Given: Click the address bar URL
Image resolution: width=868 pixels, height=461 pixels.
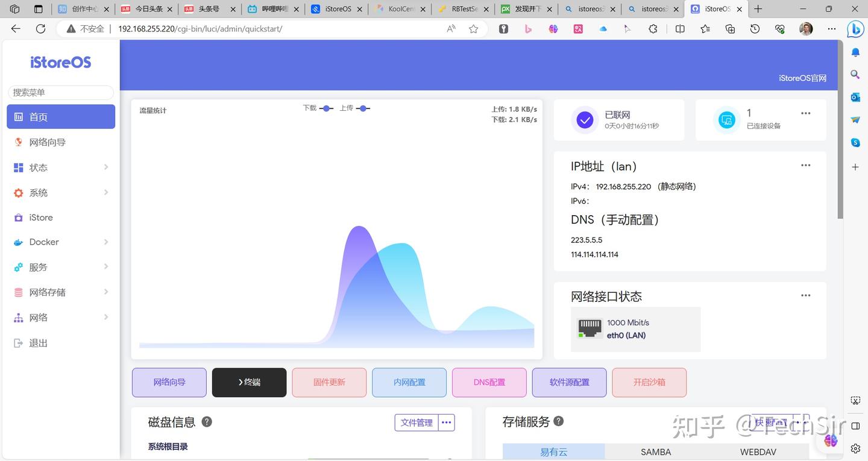Looking at the screenshot, I should tap(200, 29).
